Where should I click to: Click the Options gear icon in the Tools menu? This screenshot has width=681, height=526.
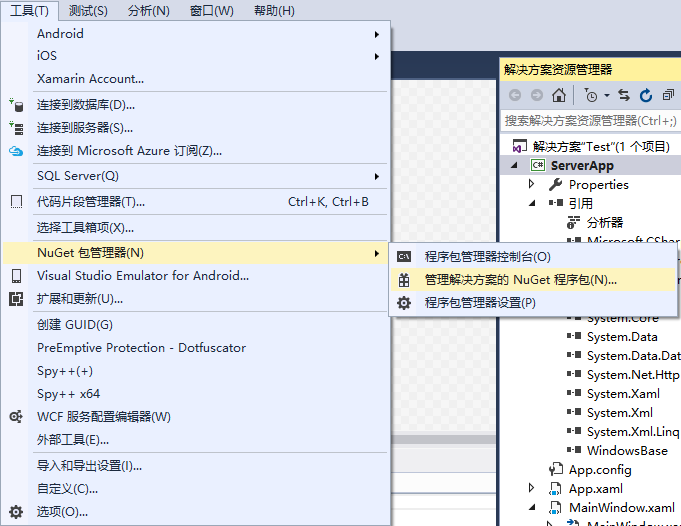click(x=16, y=512)
